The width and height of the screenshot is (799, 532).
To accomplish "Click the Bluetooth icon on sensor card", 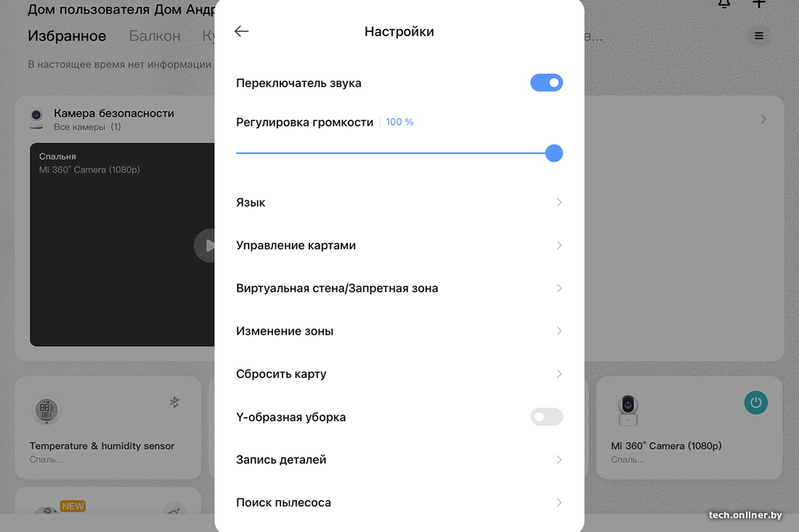I will 175,402.
